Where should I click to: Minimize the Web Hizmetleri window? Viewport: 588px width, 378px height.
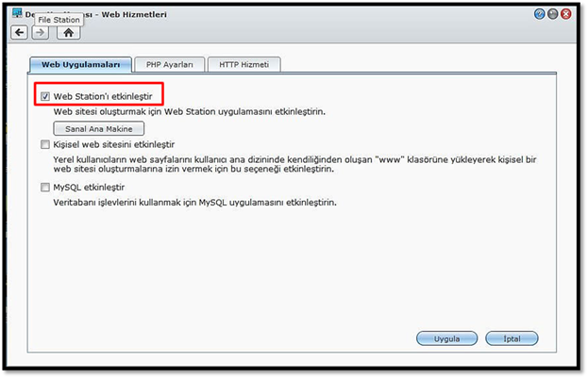point(552,15)
